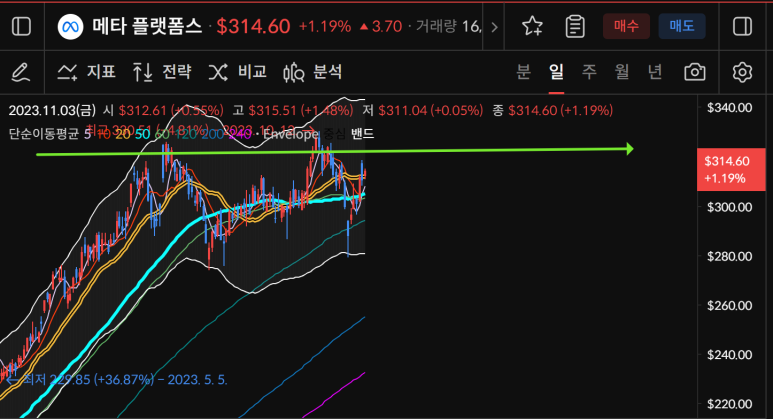Capture chart with camera icon
The image size is (773, 419).
point(695,72)
